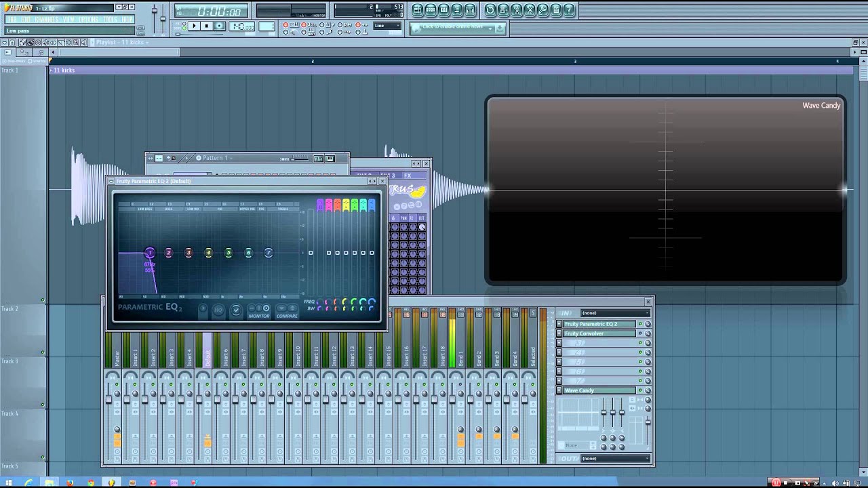Click the Windows Start button
The image size is (868, 488).
click(8, 483)
